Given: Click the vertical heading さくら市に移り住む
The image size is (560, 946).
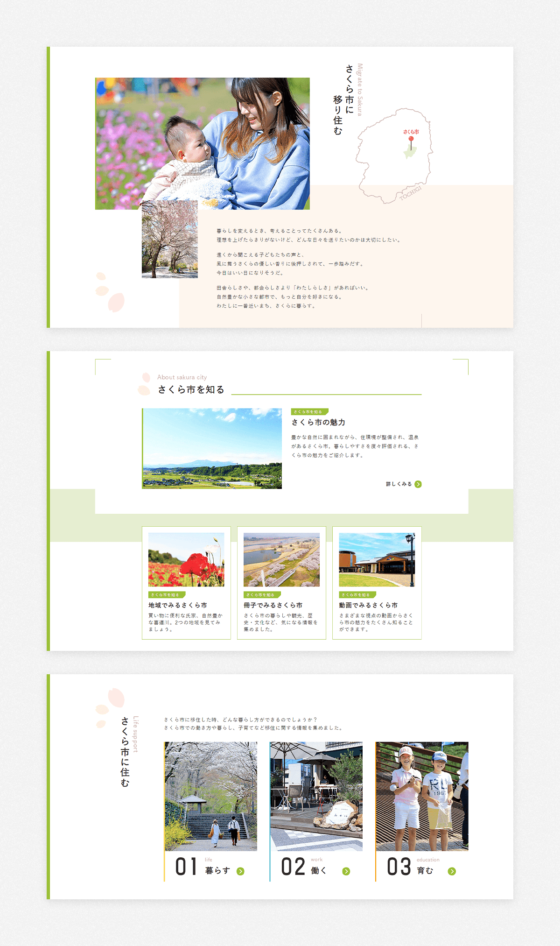Looking at the screenshot, I should [343, 100].
